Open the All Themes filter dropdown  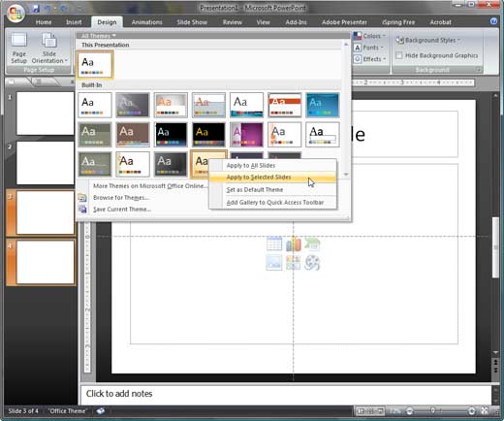99,36
